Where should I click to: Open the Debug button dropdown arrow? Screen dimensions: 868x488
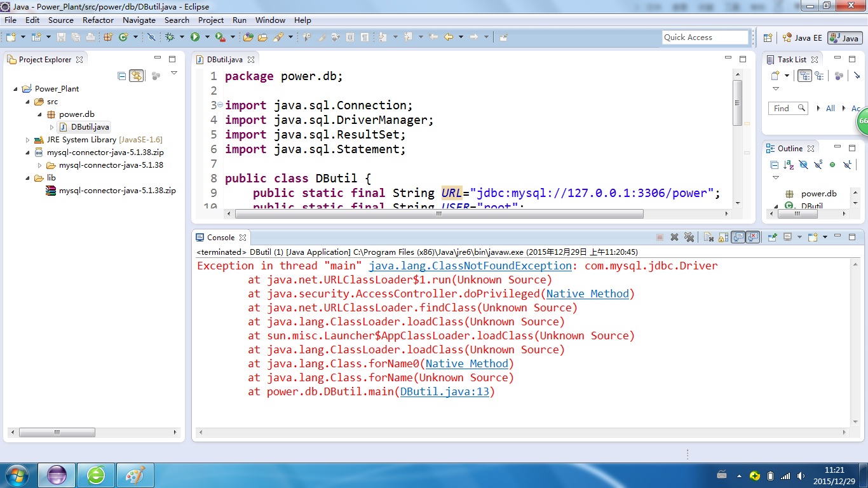coord(182,37)
